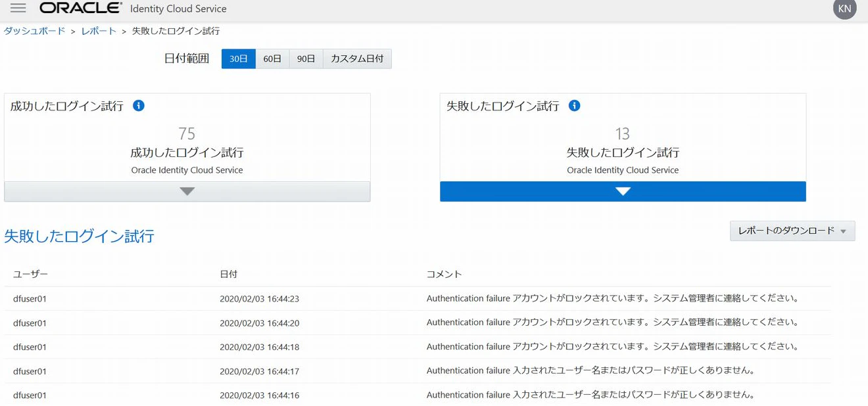Click the Identity Cloud Service title

pyautogui.click(x=178, y=9)
